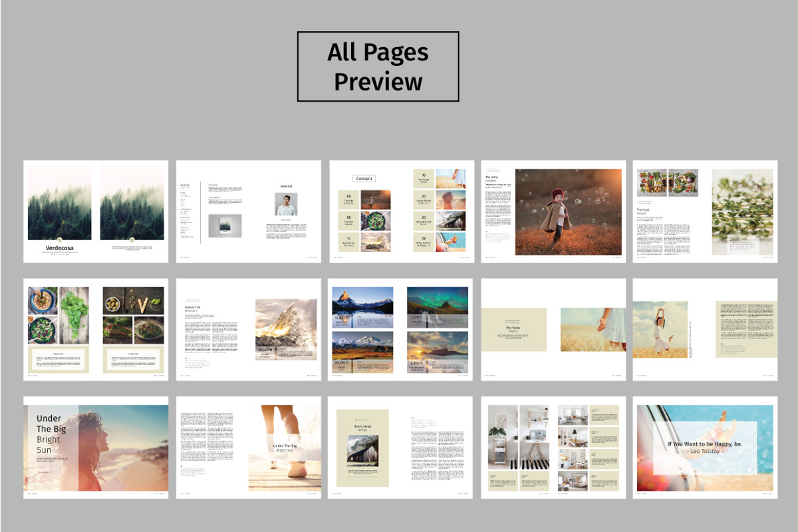Click the interior with striped rug photo
This screenshot has width=798, height=532.
[535, 437]
